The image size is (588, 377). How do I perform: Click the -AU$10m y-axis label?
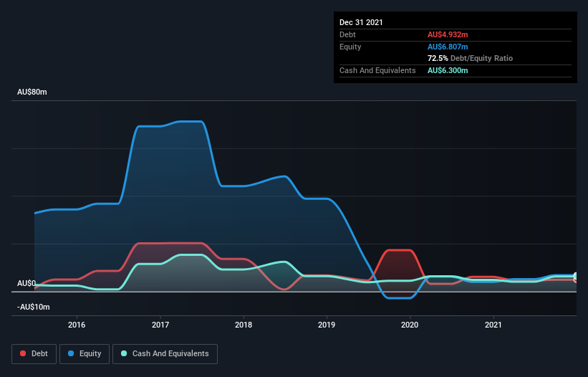tap(34, 307)
